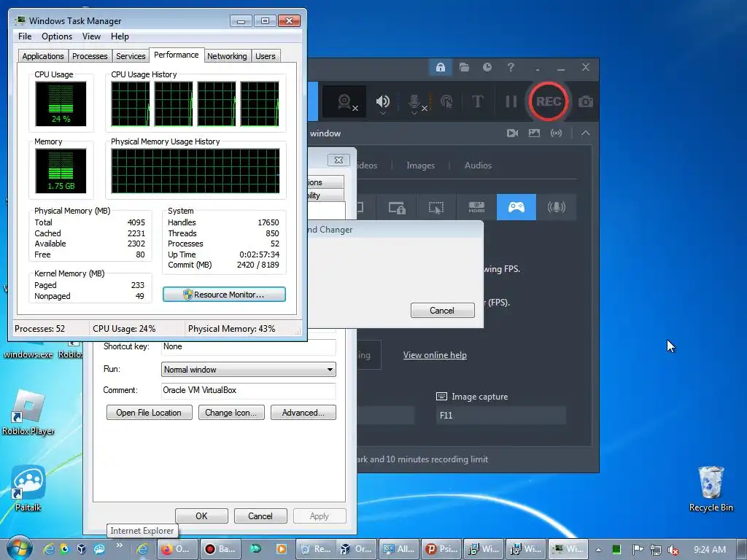Pause recording with the Bandicam pause button
The width and height of the screenshot is (747, 560).
point(511,101)
